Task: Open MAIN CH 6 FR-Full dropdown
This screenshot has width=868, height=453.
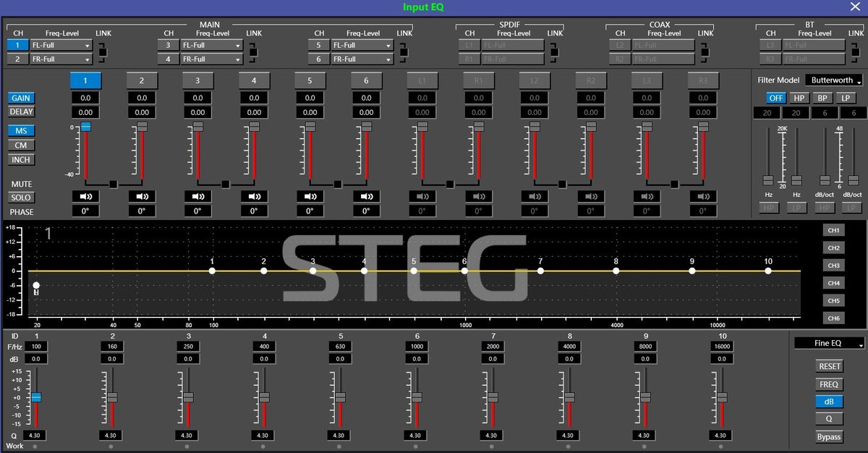Action: point(362,59)
